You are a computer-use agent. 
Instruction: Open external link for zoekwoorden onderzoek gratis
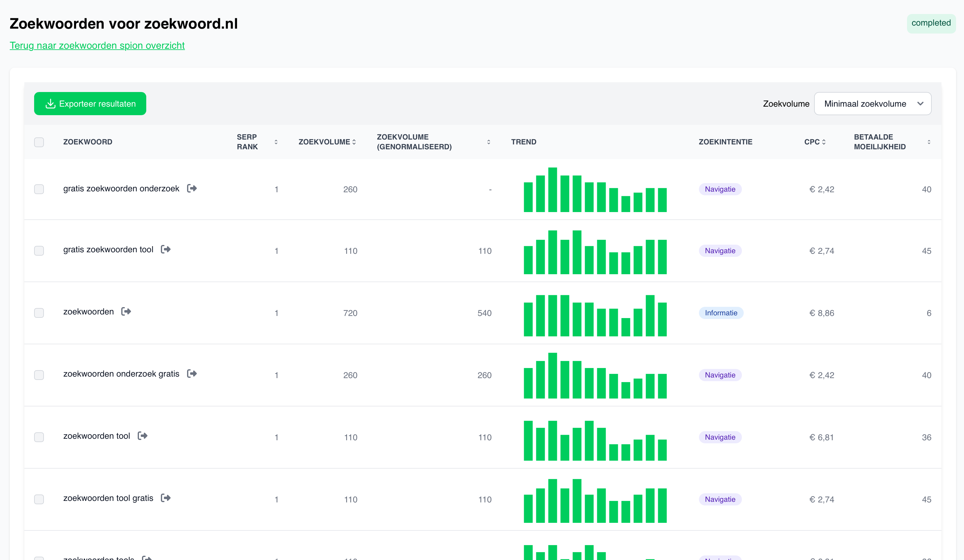point(193,374)
